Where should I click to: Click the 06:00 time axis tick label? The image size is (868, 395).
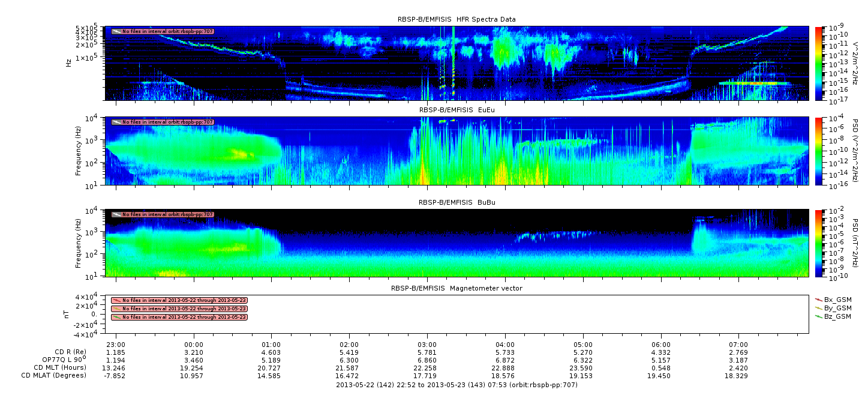[661, 345]
